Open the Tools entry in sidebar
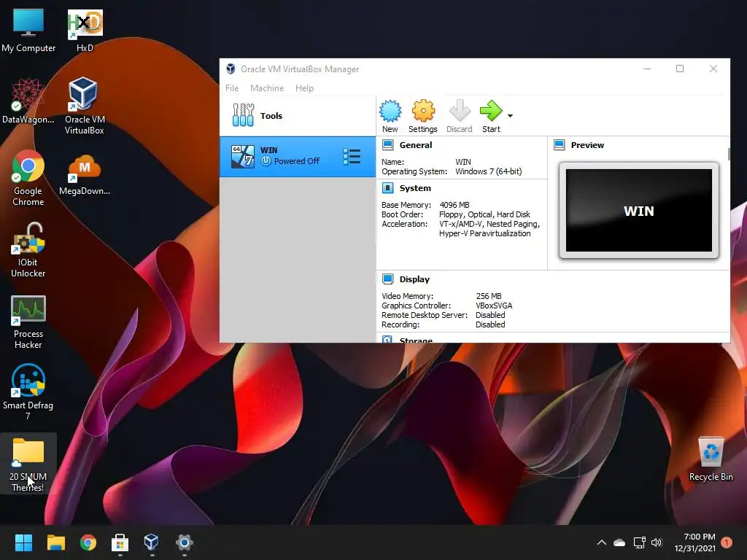The width and height of the screenshot is (747, 560). pos(298,116)
